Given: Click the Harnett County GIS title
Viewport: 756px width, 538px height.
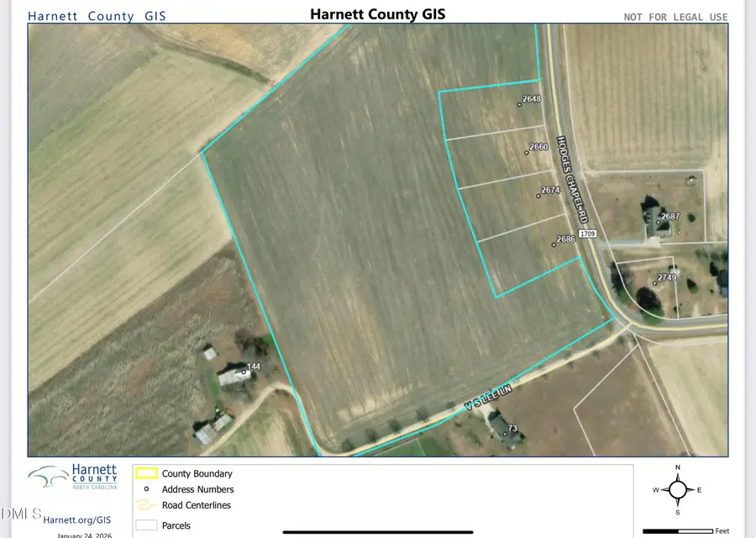Looking at the screenshot, I should [377, 13].
